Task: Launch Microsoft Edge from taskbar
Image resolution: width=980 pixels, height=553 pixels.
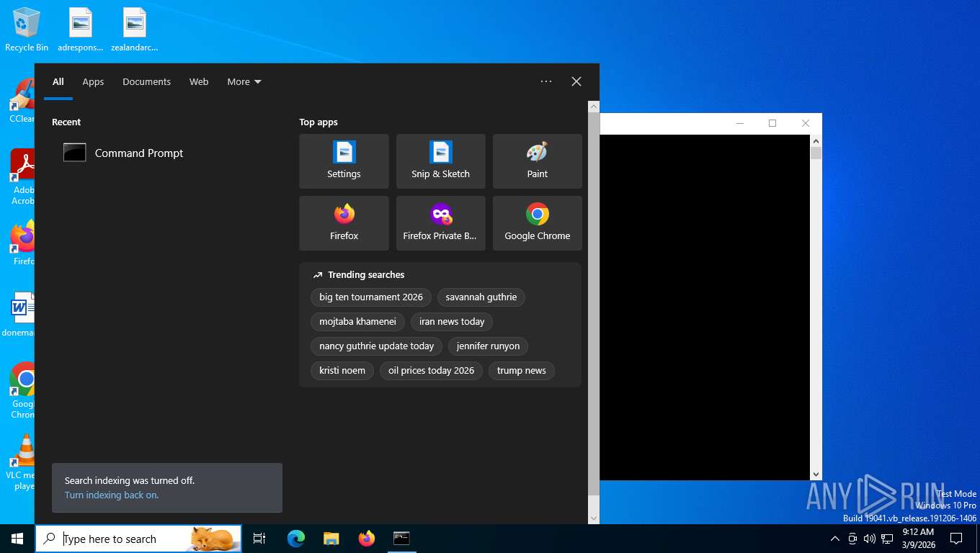Action: [296, 539]
